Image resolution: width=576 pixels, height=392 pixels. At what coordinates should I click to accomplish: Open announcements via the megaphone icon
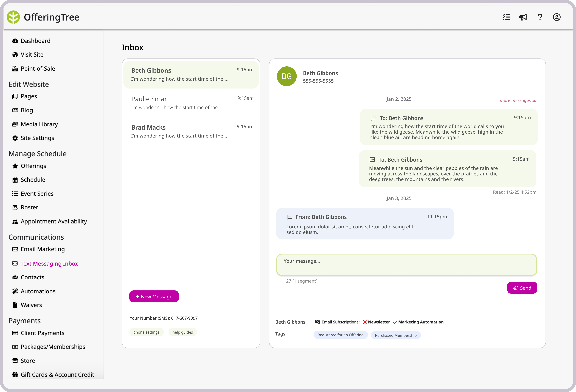[x=523, y=17]
